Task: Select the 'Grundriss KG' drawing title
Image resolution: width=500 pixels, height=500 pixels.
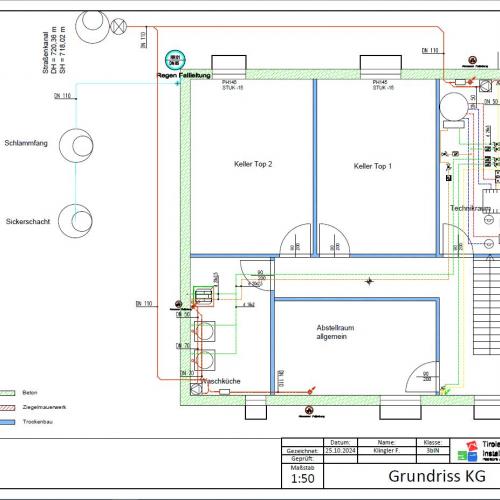Action: coord(437,476)
